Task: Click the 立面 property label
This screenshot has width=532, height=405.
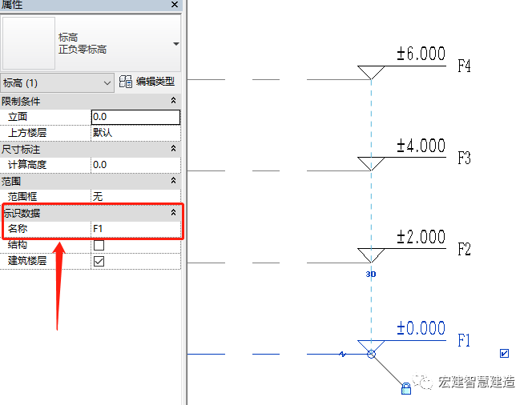Action: tap(18, 117)
